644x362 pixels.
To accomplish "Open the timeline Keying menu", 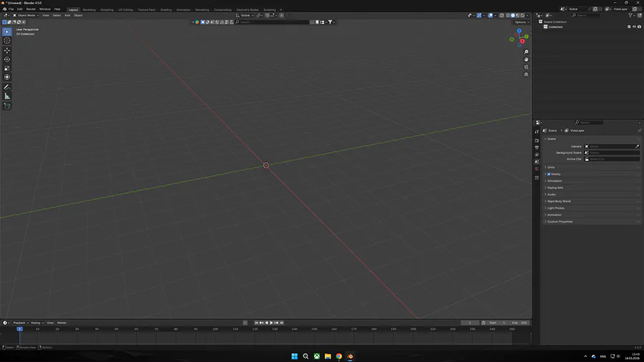I will (37, 323).
